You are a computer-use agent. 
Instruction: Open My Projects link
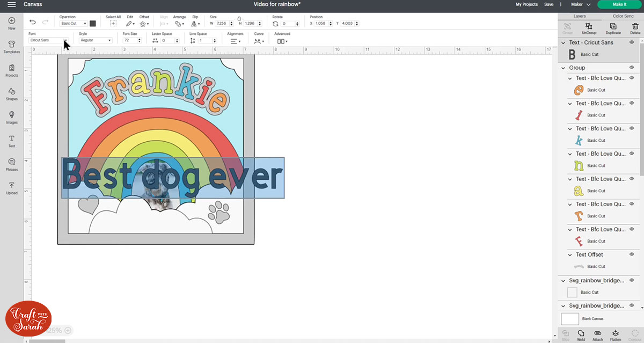tap(526, 4)
